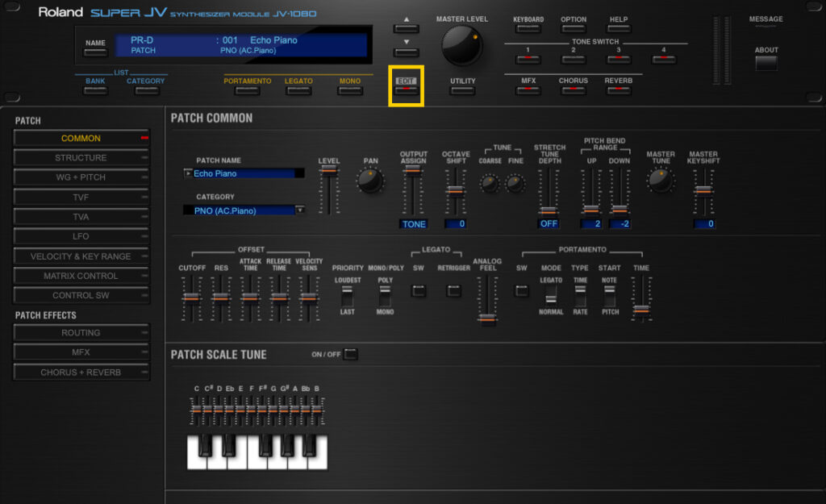Viewport: 826px width, 504px height.
Task: Click the RES offset slider
Action: pyautogui.click(x=221, y=298)
